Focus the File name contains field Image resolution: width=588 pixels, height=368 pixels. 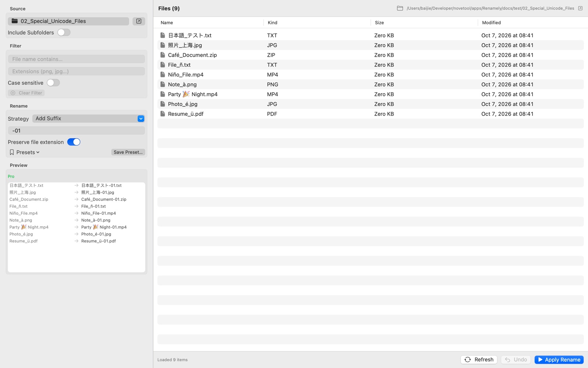[x=76, y=59]
